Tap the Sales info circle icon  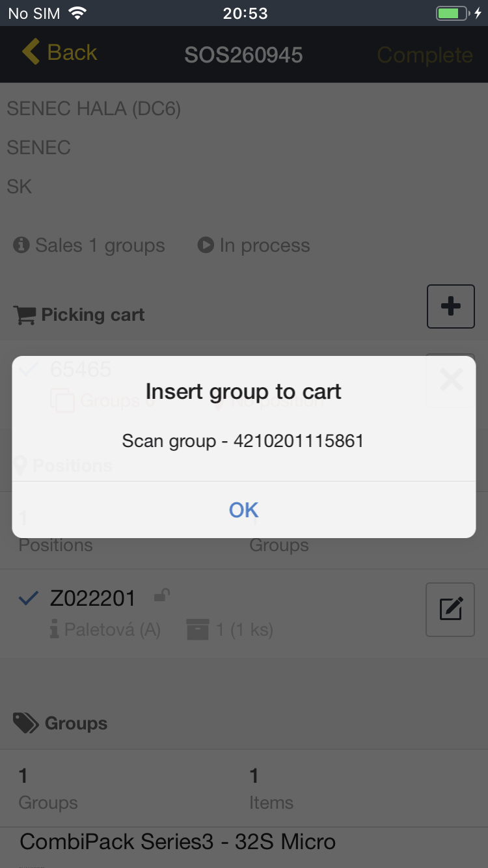(x=21, y=245)
